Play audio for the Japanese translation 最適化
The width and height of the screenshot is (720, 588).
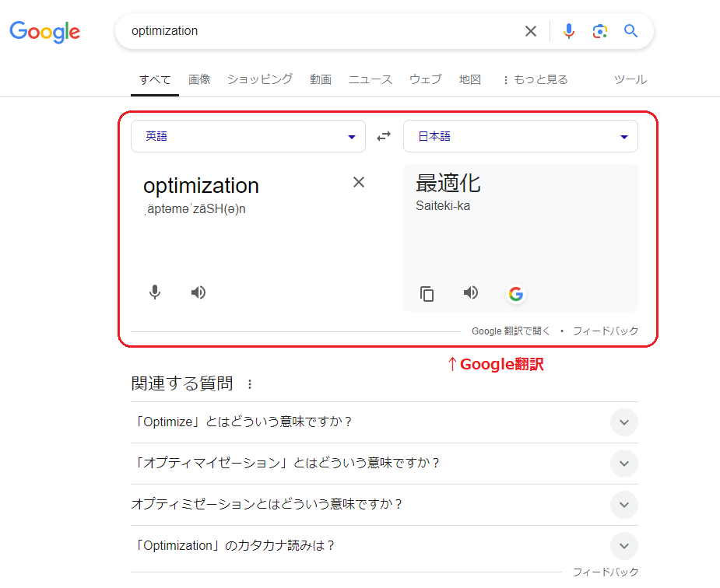[x=470, y=292]
